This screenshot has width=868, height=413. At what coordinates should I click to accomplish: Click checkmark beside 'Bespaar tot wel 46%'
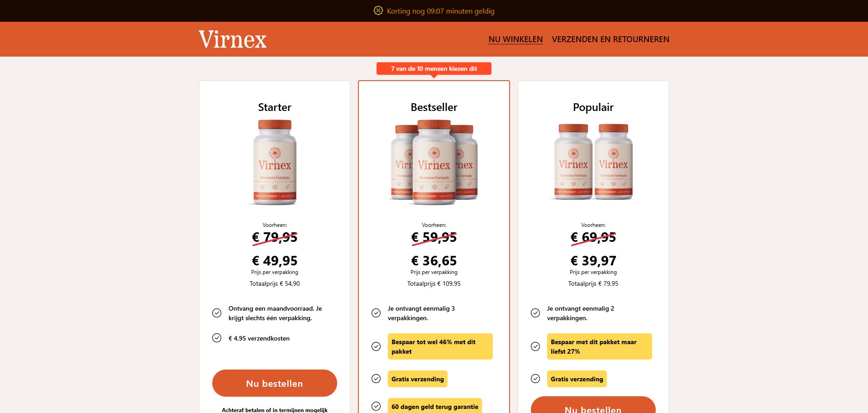(376, 346)
